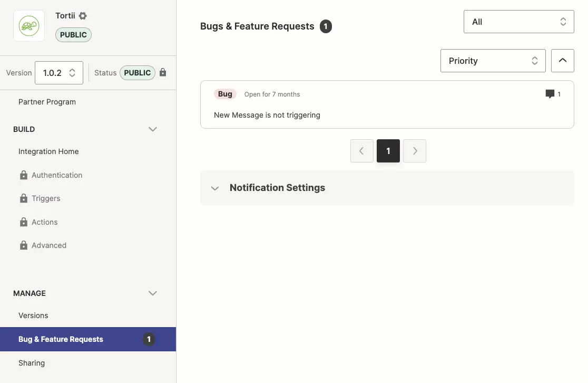This screenshot has height=383, width=588.
Task: Click the PUBLIC badge under Tortii name
Action: coord(74,35)
